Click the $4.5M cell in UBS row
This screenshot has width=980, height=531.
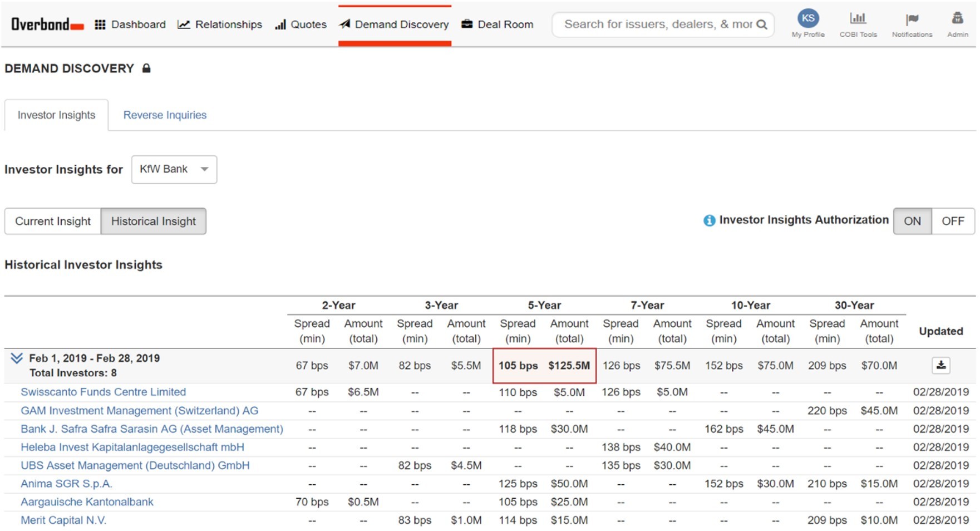(x=466, y=465)
